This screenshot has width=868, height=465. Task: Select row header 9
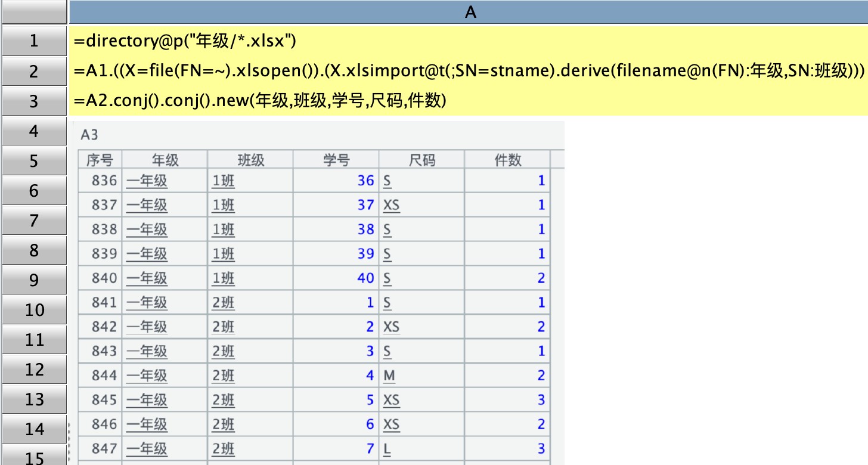(33, 280)
